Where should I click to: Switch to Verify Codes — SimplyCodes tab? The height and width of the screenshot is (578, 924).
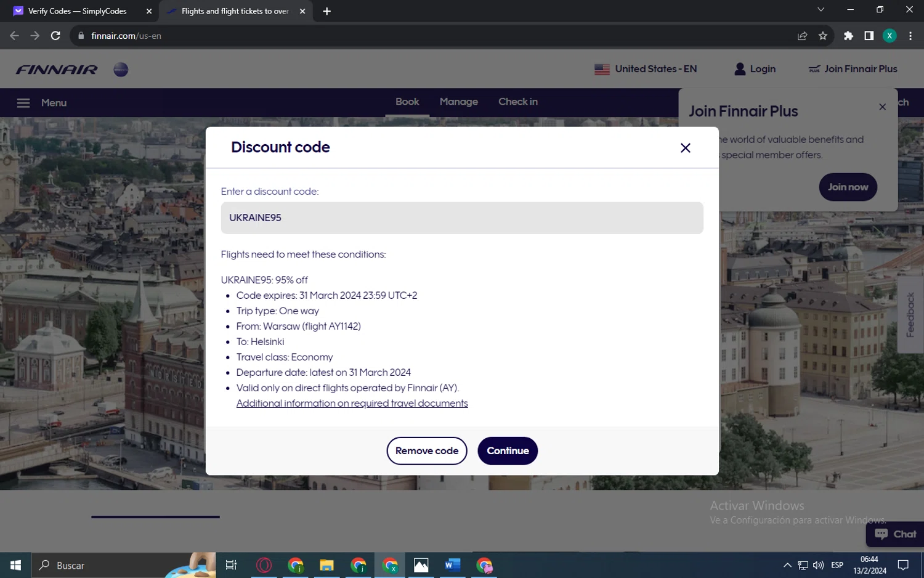pos(77,11)
